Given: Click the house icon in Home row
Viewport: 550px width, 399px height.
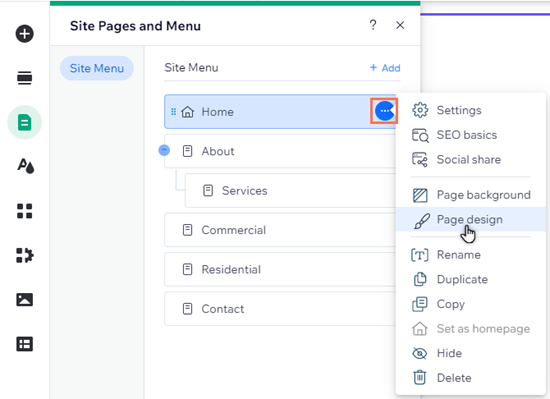Looking at the screenshot, I should 188,112.
